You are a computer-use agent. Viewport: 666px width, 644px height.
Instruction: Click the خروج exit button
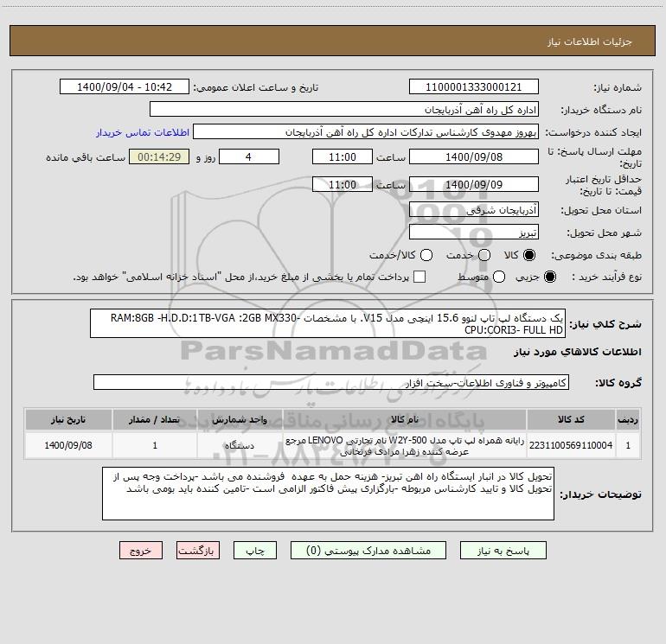click(x=141, y=551)
